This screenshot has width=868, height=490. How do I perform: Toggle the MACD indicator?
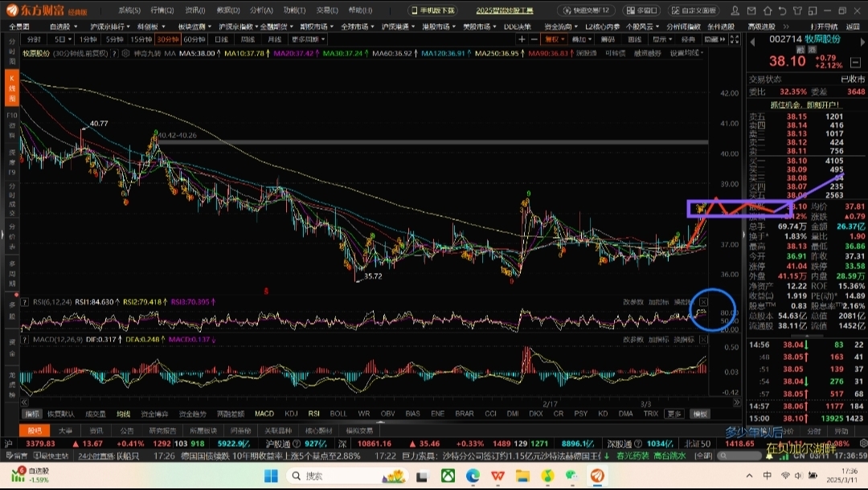click(x=264, y=414)
